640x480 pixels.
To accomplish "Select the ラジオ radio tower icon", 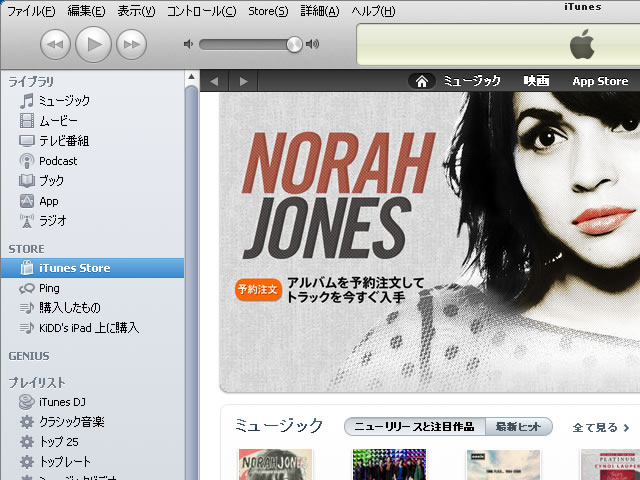I will (x=27, y=221).
